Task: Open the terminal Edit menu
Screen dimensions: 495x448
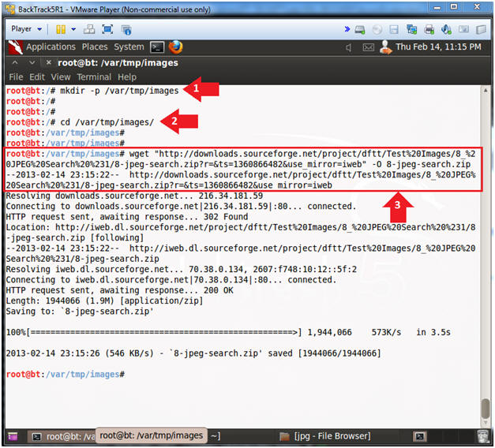Action: click(37, 77)
